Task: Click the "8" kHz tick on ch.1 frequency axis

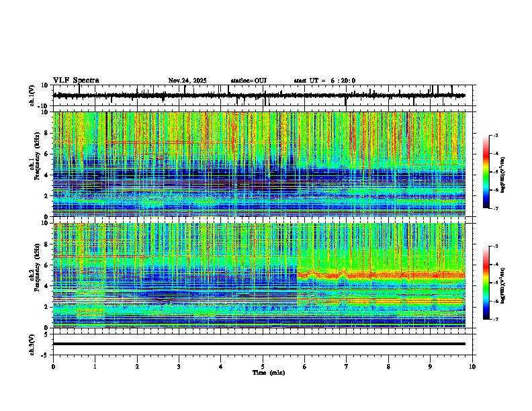Action: point(46,133)
